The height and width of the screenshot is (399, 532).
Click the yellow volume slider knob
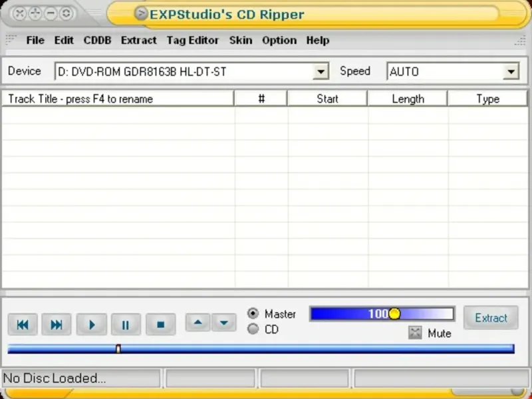[x=394, y=314]
